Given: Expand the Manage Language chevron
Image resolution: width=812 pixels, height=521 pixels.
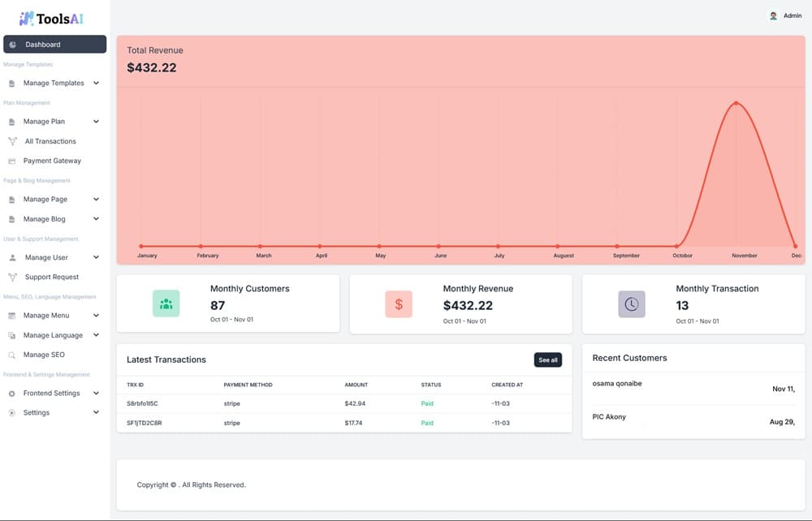Looking at the screenshot, I should pyautogui.click(x=96, y=335).
